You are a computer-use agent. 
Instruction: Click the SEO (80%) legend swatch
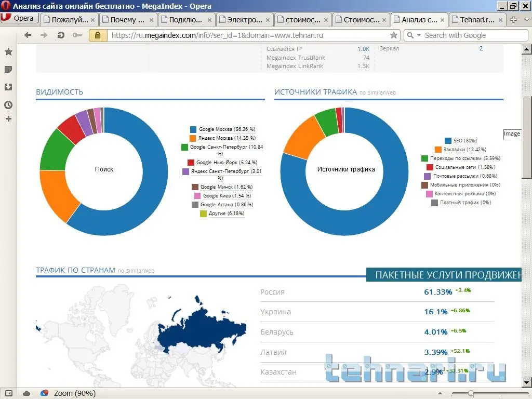(x=448, y=140)
